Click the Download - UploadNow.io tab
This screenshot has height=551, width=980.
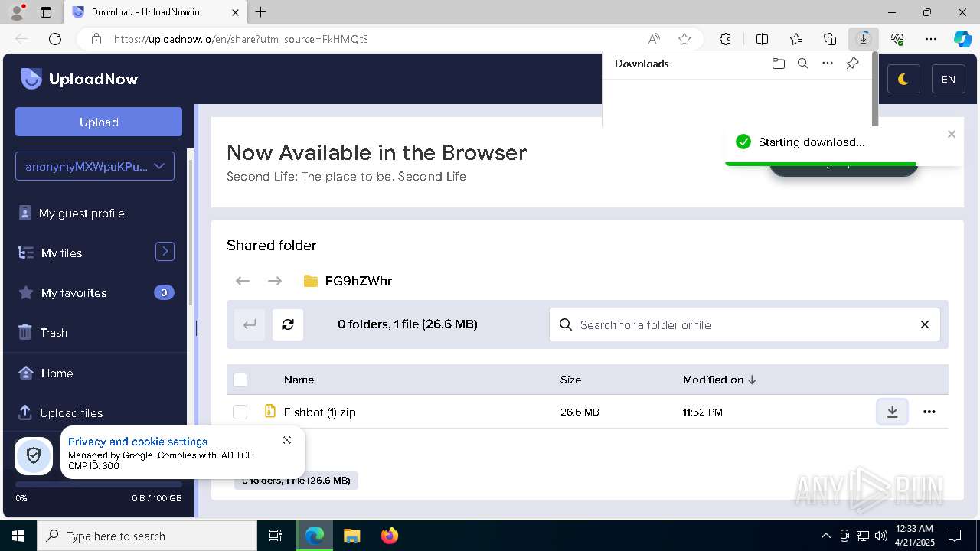(155, 12)
